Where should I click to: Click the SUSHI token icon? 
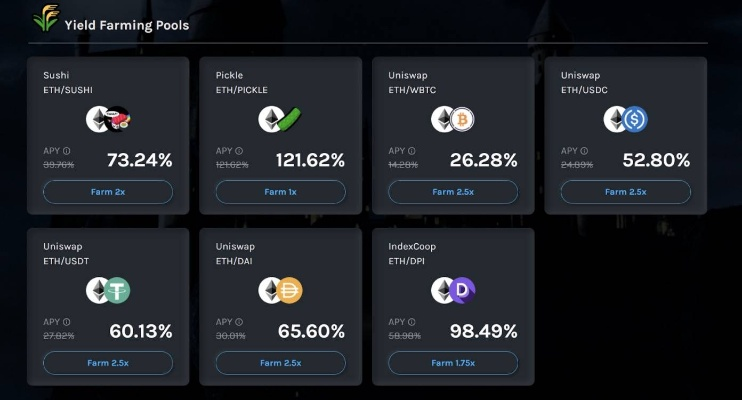click(x=121, y=120)
